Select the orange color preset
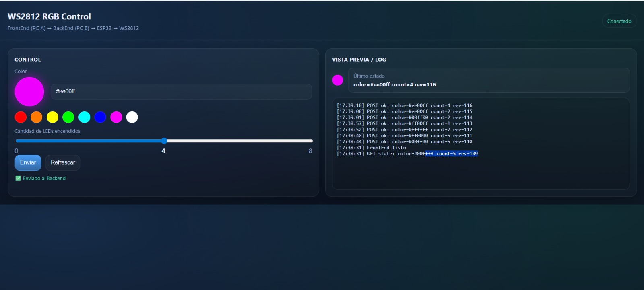 coord(37,117)
